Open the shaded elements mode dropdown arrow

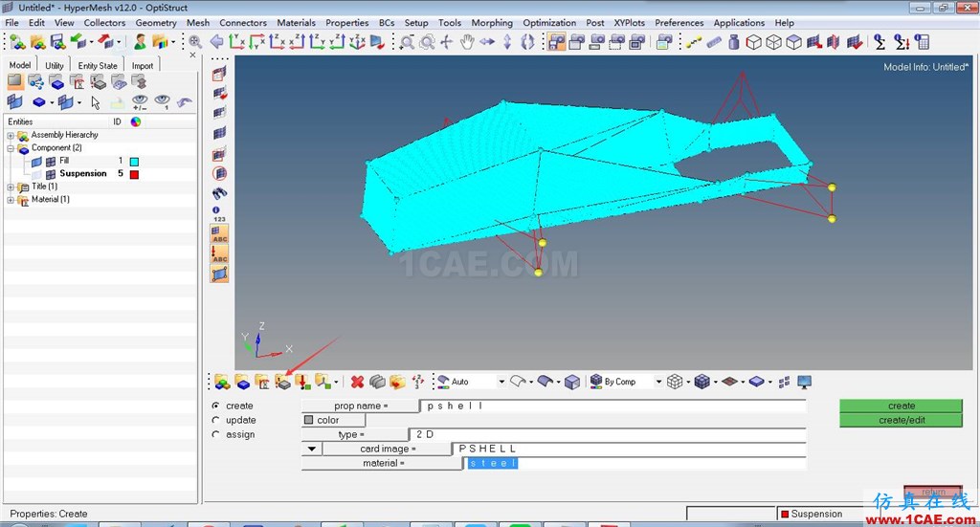coord(715,382)
